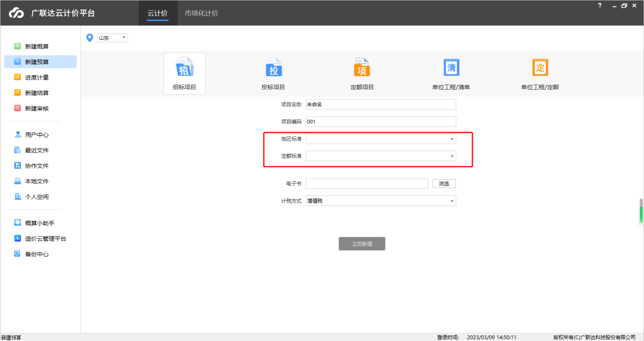Click the 新建概算 sidebar icon

coord(17,46)
